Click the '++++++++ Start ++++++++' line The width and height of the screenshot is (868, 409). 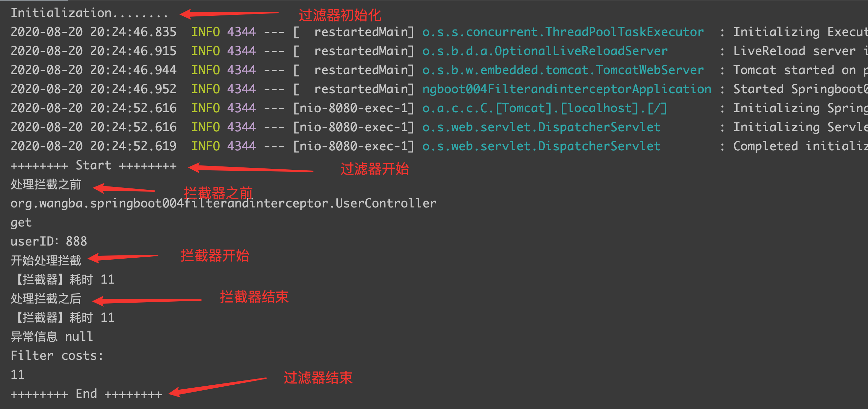tap(93, 165)
